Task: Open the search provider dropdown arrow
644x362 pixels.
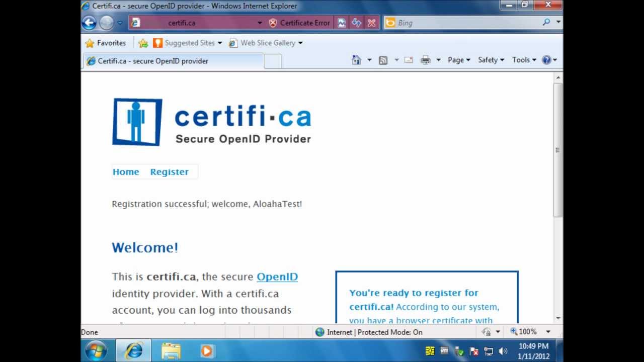Action: [x=558, y=23]
